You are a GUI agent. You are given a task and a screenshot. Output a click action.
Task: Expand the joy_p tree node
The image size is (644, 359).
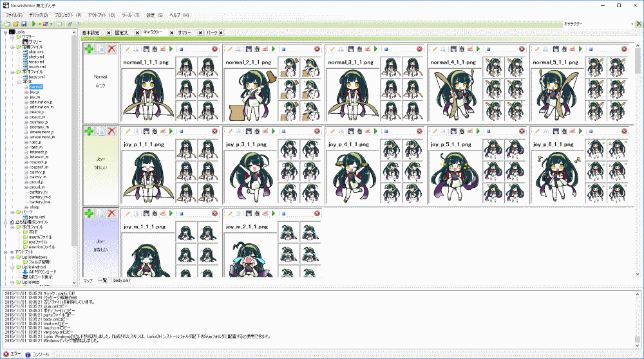(x=25, y=92)
